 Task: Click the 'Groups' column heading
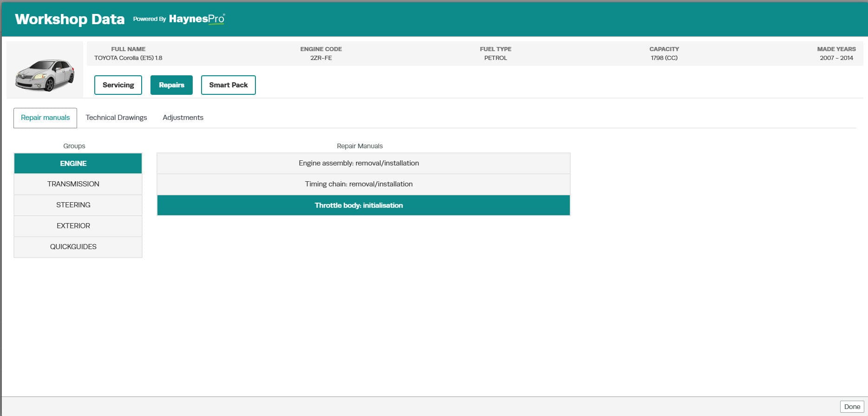74,146
